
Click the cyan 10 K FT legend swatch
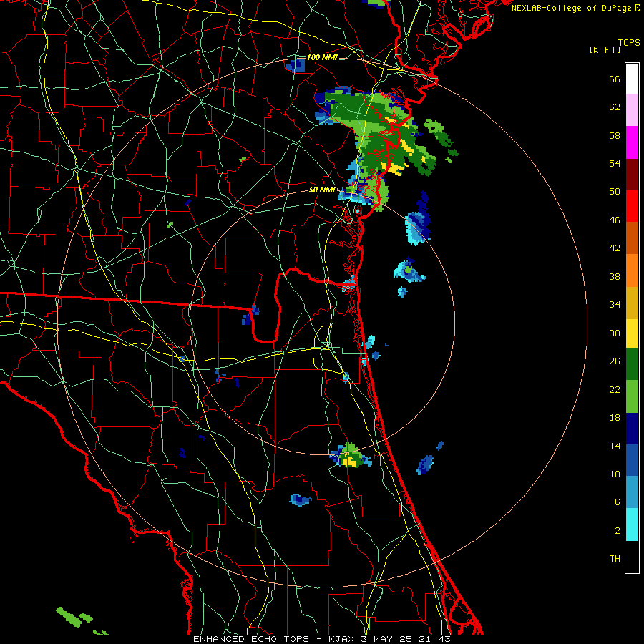tap(632, 525)
